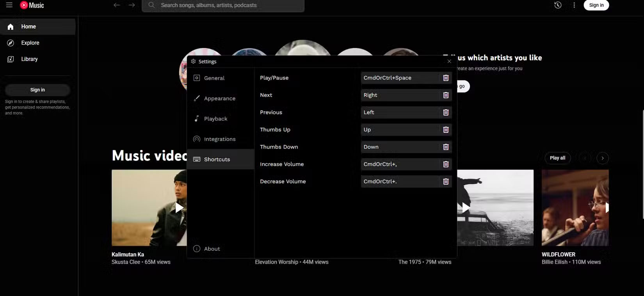Open the three-dot more options menu
Image resolution: width=644 pixels, height=296 pixels.
(574, 5)
